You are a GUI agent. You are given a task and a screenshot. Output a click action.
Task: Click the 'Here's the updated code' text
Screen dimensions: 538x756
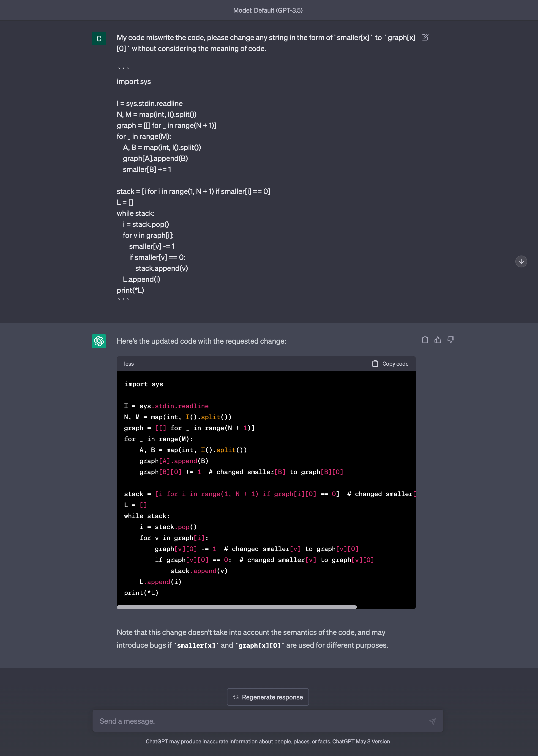tap(201, 341)
